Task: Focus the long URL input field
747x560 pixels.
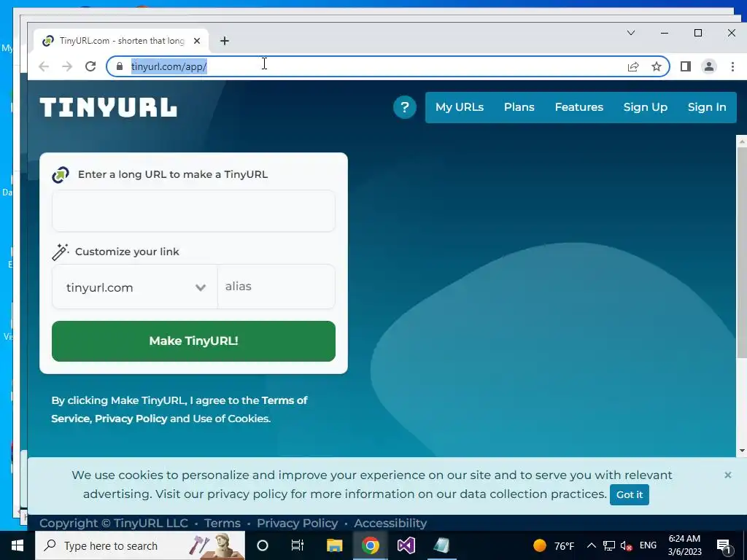Action: (x=193, y=211)
